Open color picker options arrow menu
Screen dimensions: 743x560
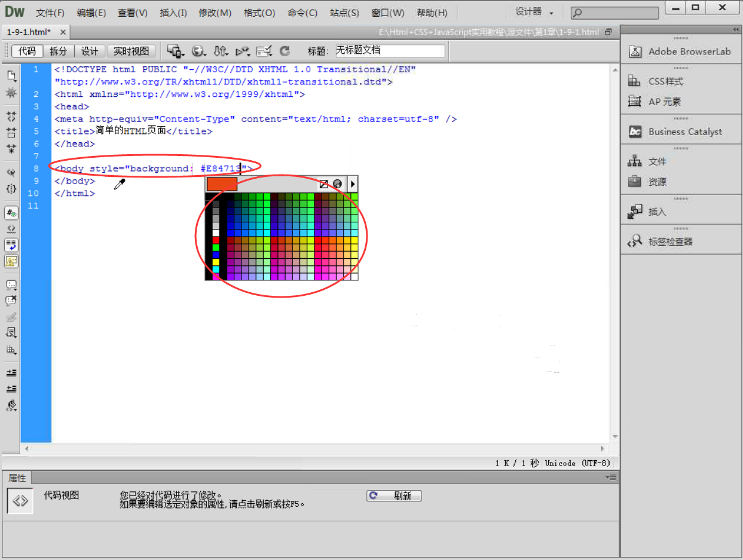click(x=353, y=184)
